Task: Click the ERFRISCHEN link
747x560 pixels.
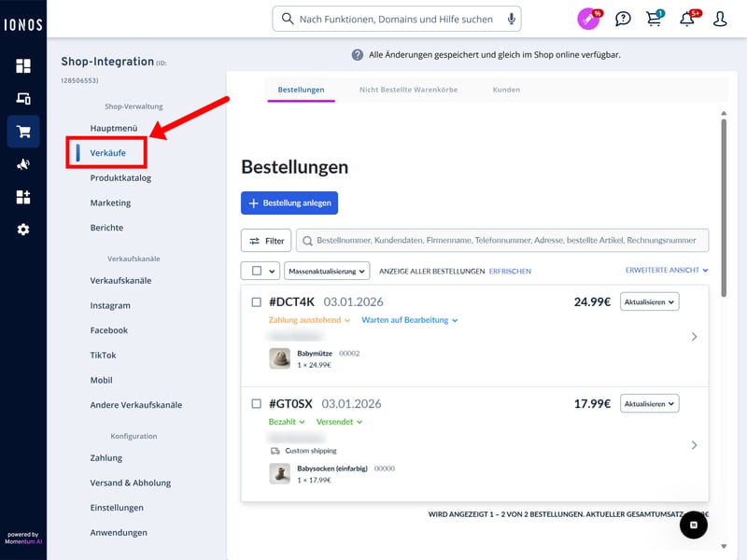Action: (x=510, y=272)
